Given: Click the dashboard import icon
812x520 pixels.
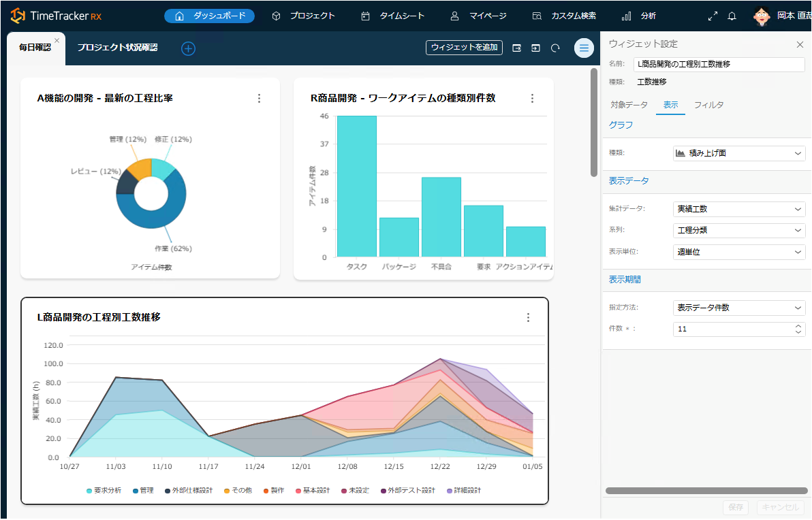Looking at the screenshot, I should [536, 48].
